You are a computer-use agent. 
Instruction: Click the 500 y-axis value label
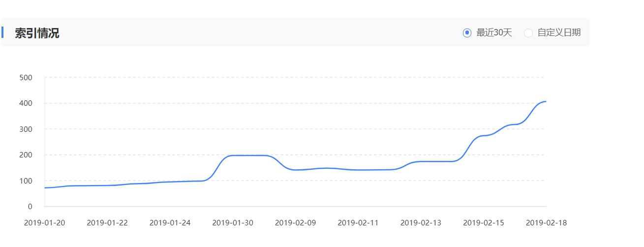coord(26,78)
